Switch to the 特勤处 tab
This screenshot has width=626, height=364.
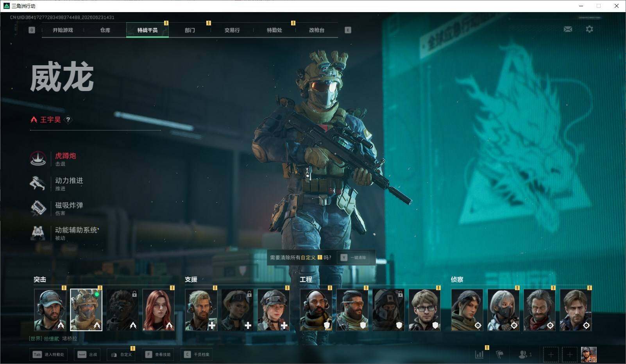tap(274, 30)
